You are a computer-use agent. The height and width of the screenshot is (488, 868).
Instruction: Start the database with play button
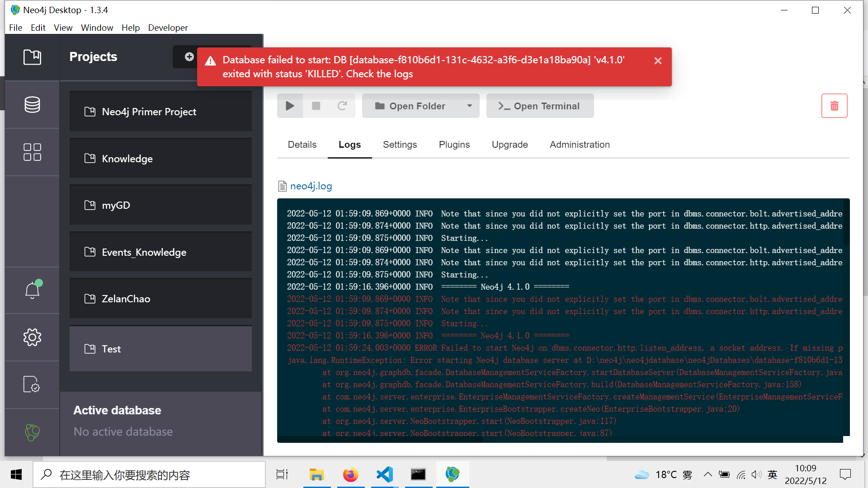pyautogui.click(x=290, y=106)
